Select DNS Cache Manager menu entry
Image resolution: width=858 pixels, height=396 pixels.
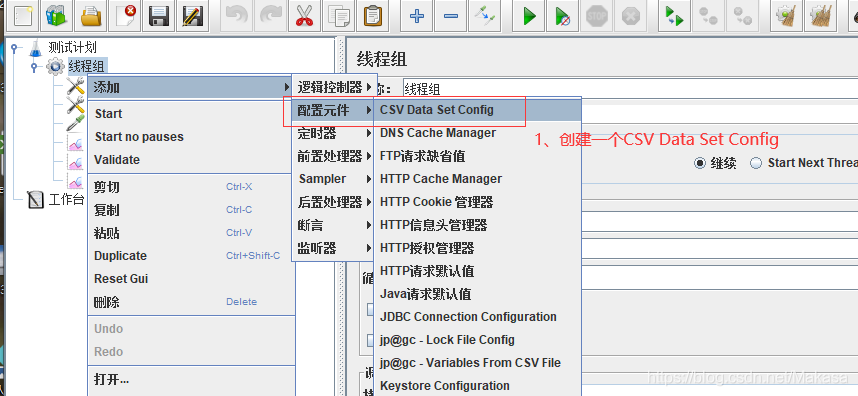(477, 133)
